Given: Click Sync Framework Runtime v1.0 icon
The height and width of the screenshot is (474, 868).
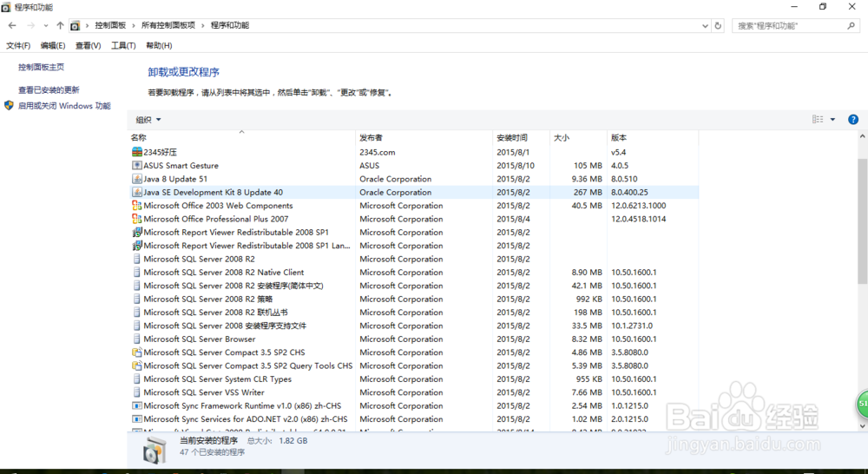Looking at the screenshot, I should pyautogui.click(x=137, y=405).
